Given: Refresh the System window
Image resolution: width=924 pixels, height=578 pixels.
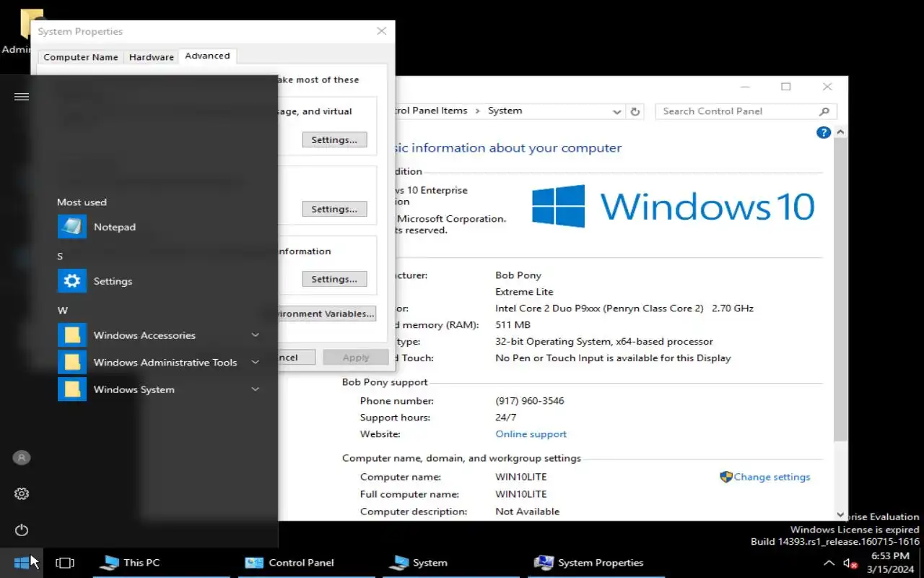Looking at the screenshot, I should point(635,111).
